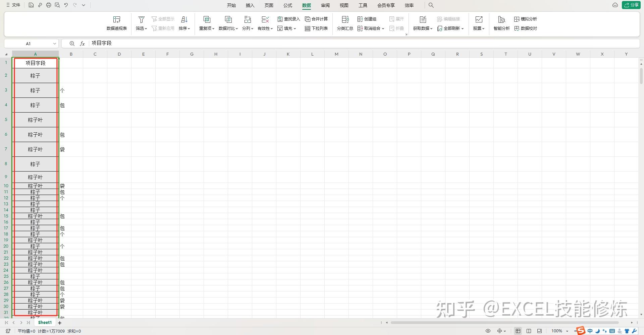Switch to the 开始 tab
The image size is (644, 335).
point(231,5)
